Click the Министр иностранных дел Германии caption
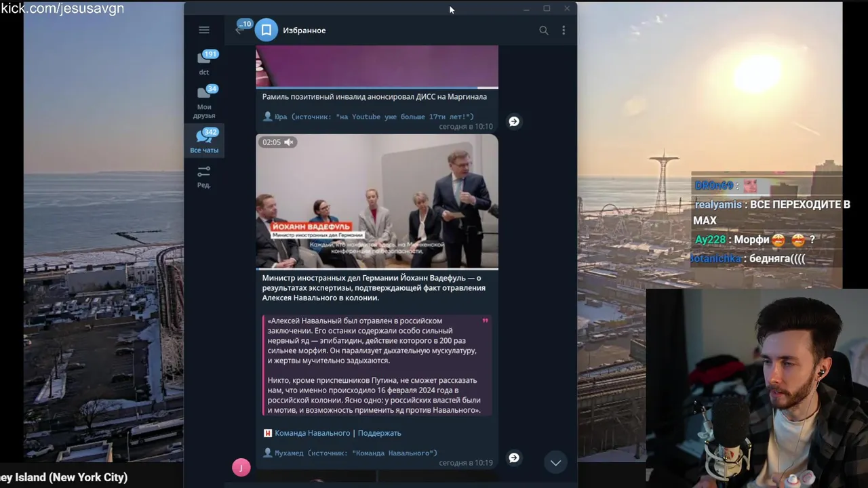Image resolution: width=868 pixels, height=488 pixels. coord(374,288)
